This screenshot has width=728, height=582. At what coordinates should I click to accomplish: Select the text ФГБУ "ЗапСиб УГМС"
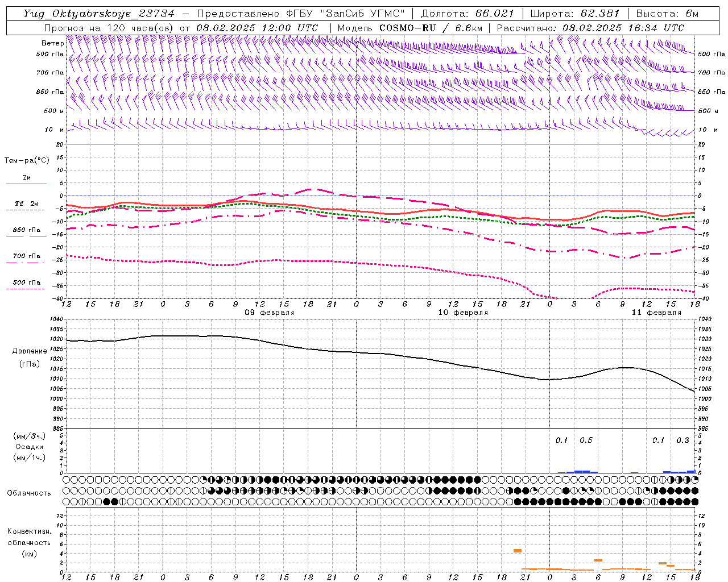345,14
